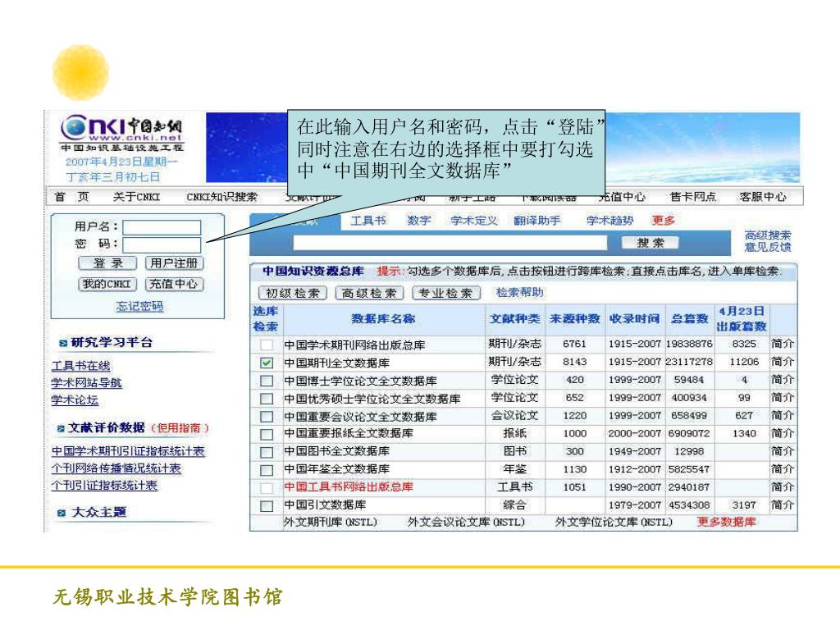Open the 外文期刊库 (NSTL) link
The width and height of the screenshot is (840, 630).
(330, 522)
